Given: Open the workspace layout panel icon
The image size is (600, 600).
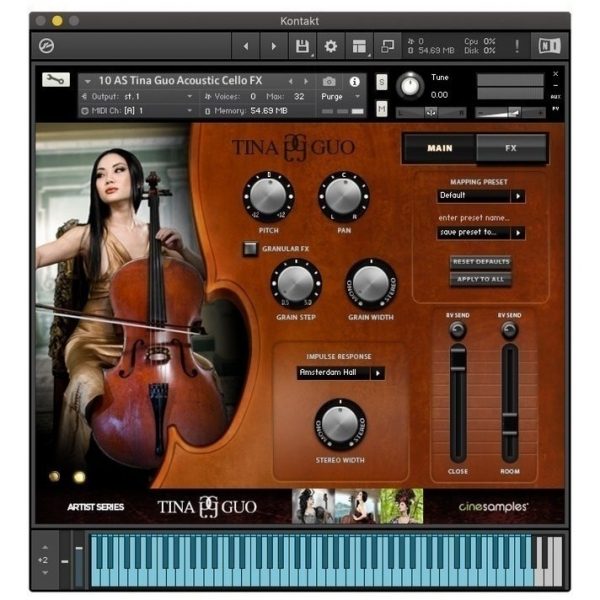Looking at the screenshot, I should (x=359, y=46).
